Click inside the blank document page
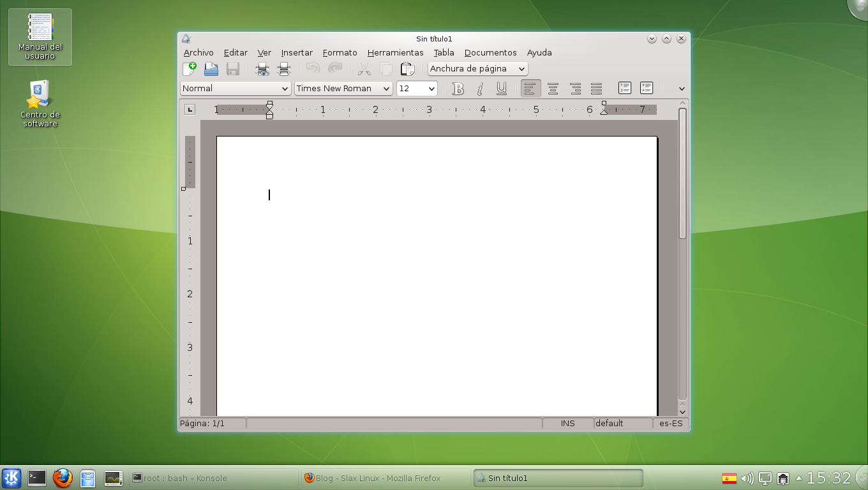 (437, 276)
